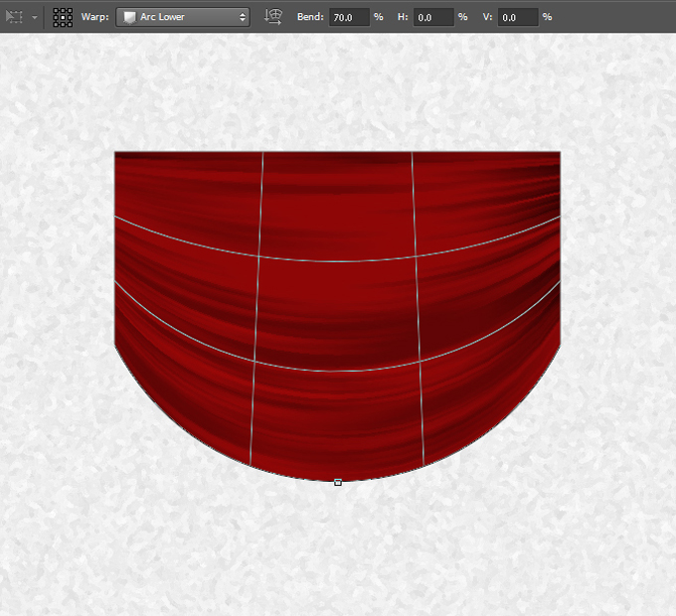Click the warp bend handle at the arc bottom
Image resolution: width=676 pixels, height=616 pixels.
coord(338,482)
